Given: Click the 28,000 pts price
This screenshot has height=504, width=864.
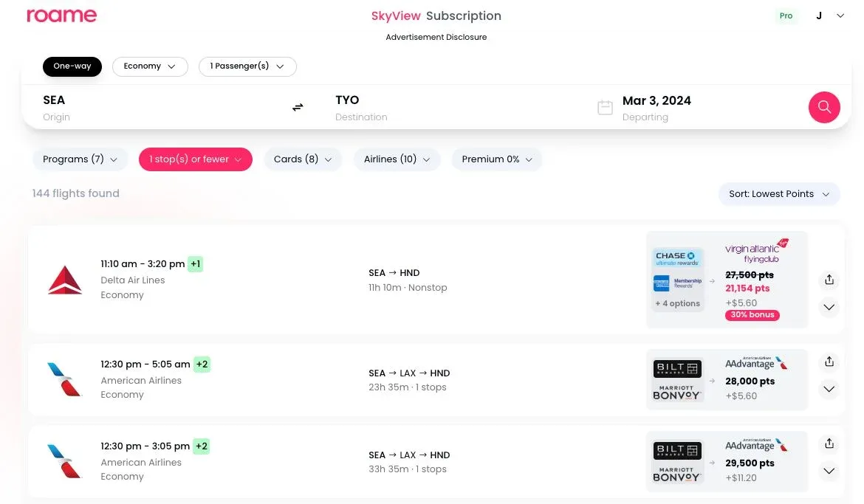Looking at the screenshot, I should 750,382.
